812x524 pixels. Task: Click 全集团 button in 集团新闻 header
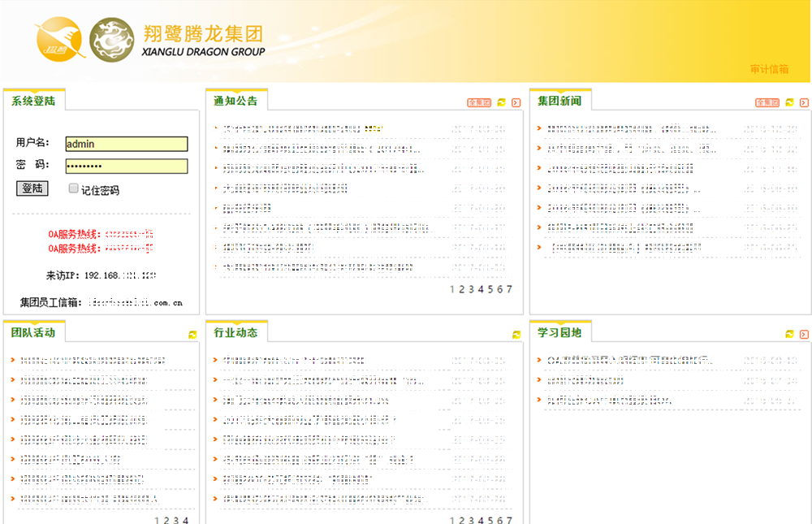tap(767, 102)
